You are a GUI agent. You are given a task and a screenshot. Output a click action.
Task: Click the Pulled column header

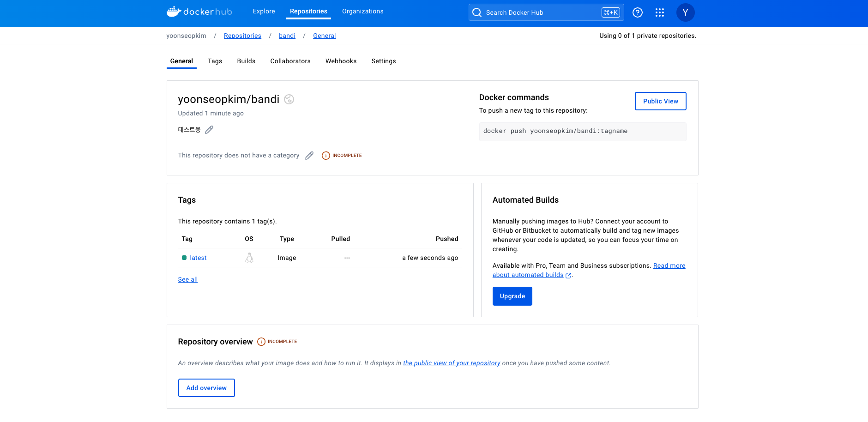click(341, 239)
